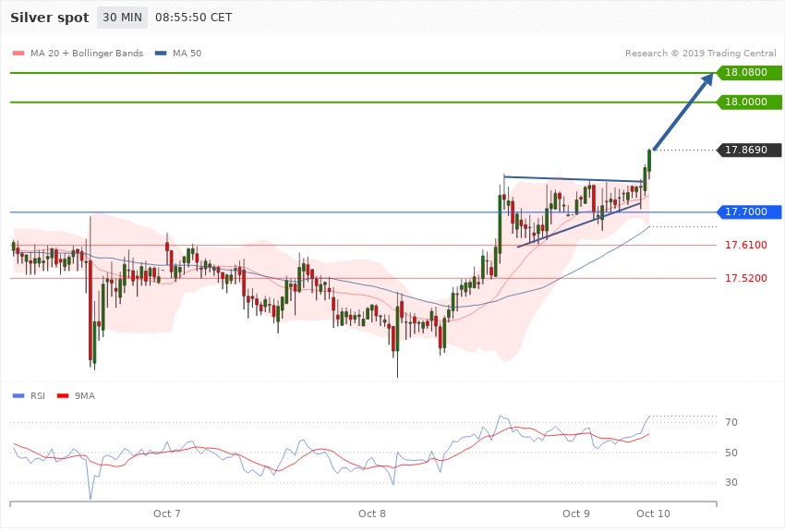The width and height of the screenshot is (785, 532).
Task: Select the Oct 7 date marker
Action: pyautogui.click(x=167, y=513)
